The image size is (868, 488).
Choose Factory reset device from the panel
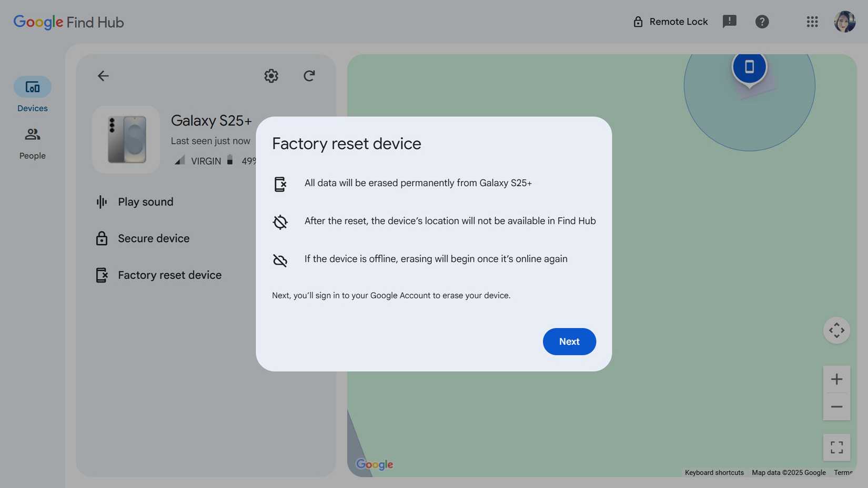[x=169, y=274]
